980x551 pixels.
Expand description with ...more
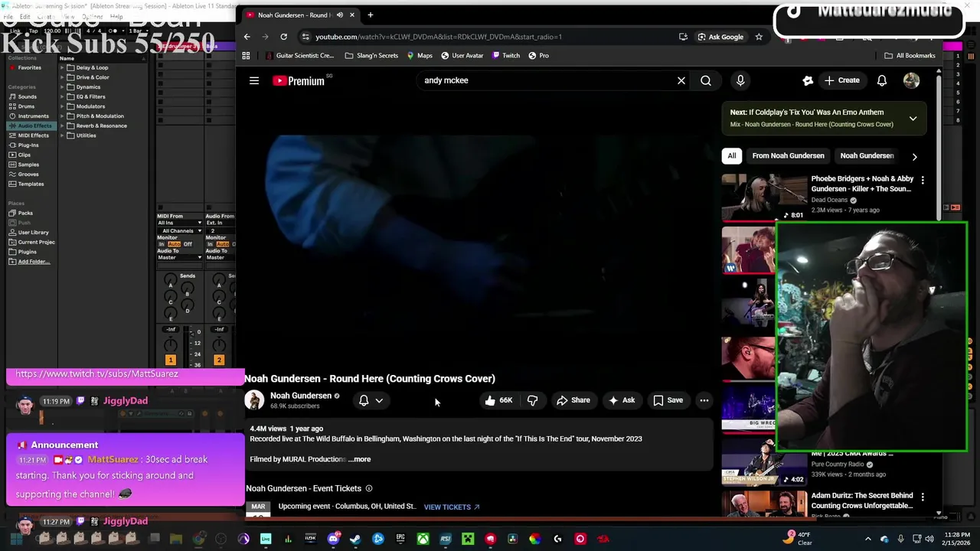(x=359, y=459)
